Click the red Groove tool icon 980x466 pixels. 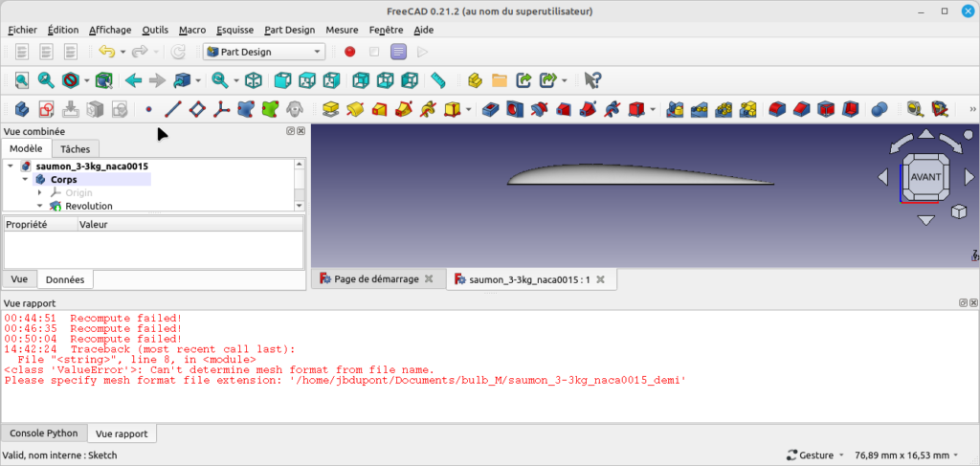pos(540,109)
